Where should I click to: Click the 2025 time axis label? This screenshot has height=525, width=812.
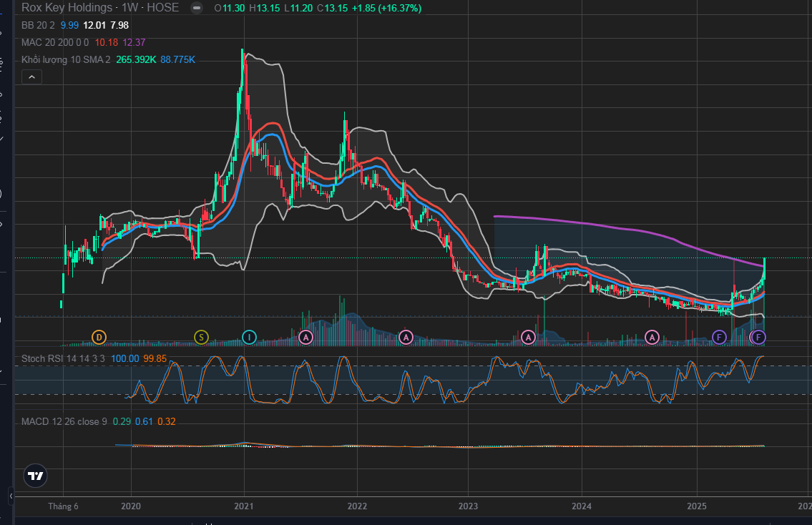pos(697,506)
